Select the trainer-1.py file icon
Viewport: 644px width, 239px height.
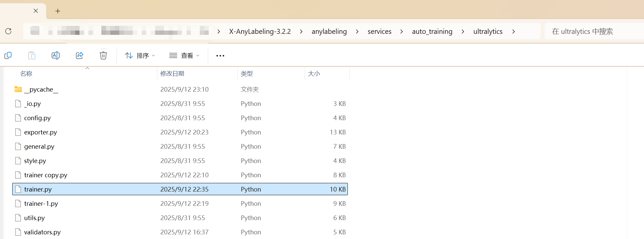pyautogui.click(x=18, y=203)
